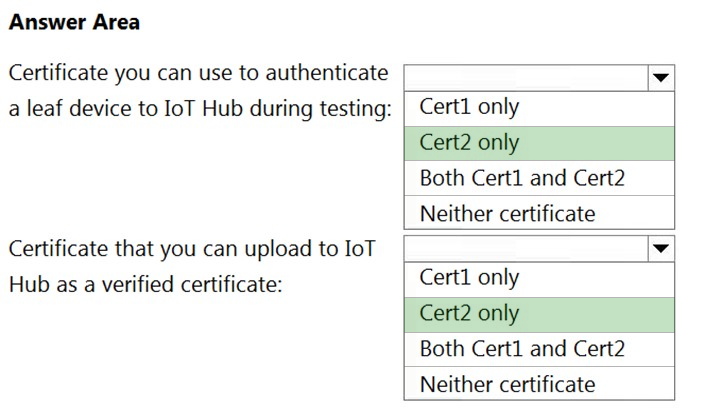Image resolution: width=705 pixels, height=411 pixels.
Task: Select 'Neither certificate' for verified certificate upload
Action: (x=539, y=384)
